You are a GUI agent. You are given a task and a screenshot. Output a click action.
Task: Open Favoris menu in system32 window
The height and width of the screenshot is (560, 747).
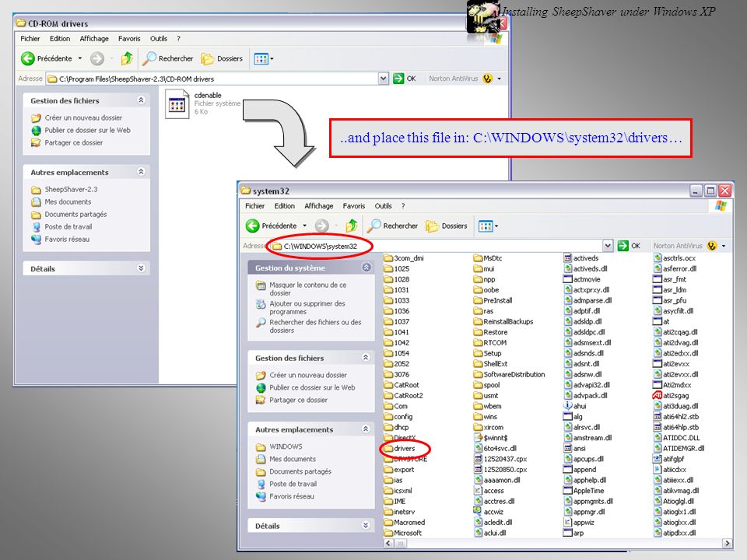pos(354,205)
